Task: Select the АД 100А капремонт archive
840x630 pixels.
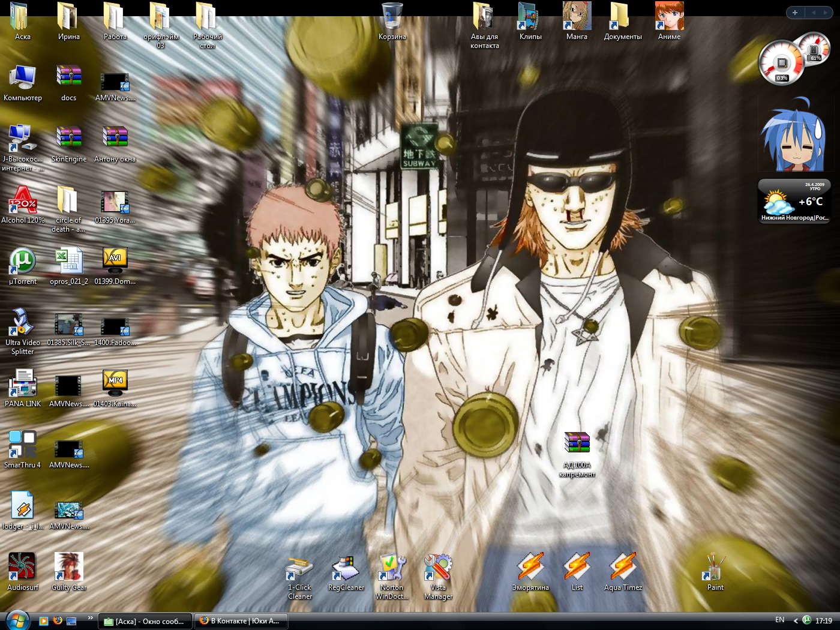Action: 577,444
